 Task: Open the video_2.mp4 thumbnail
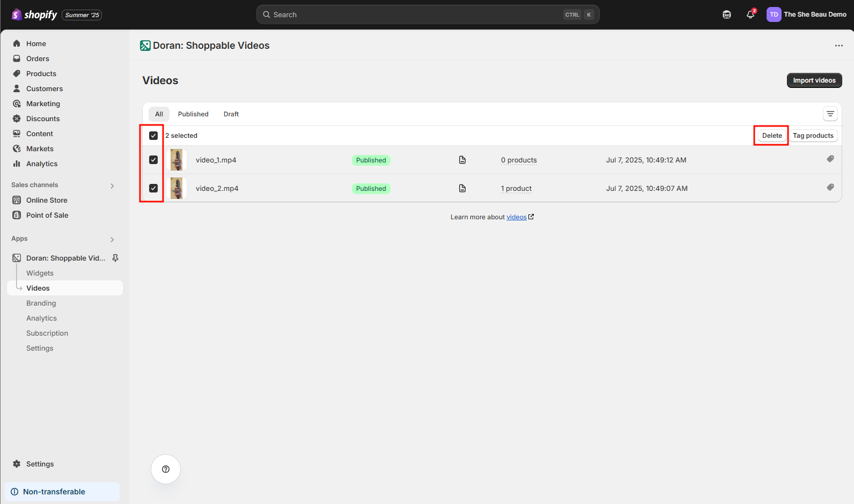tap(176, 188)
